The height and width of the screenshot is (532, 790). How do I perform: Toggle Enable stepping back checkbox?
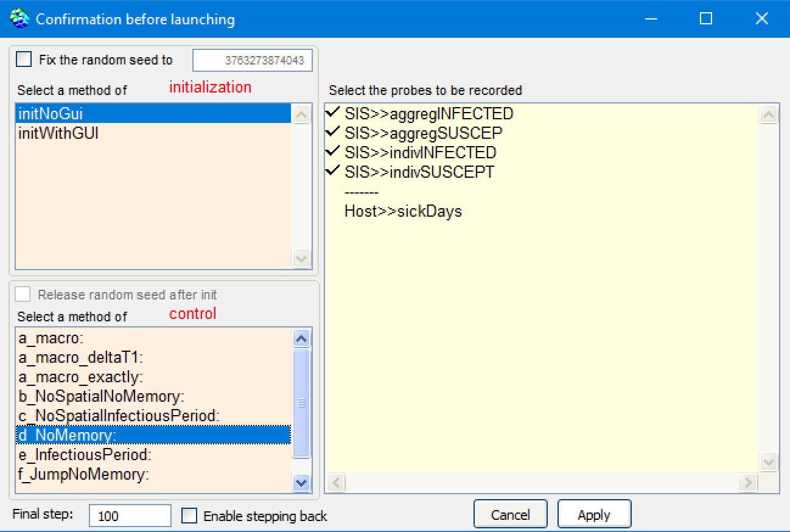(x=190, y=516)
